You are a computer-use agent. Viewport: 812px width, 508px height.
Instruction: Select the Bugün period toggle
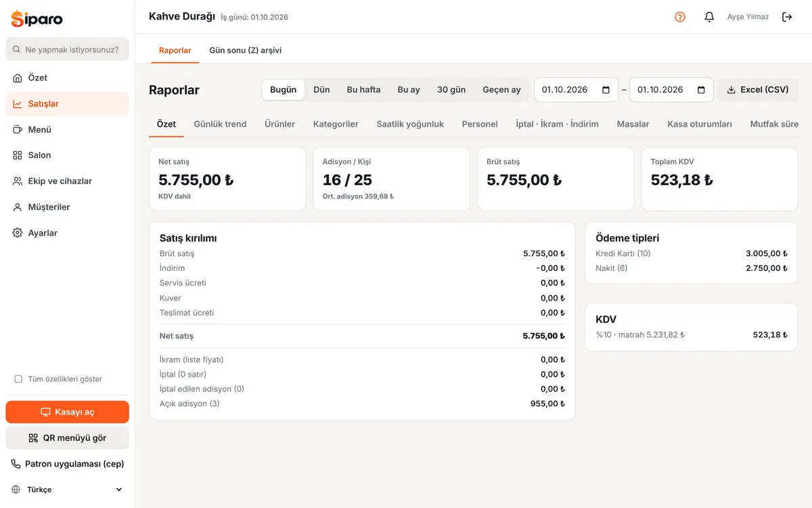[284, 89]
